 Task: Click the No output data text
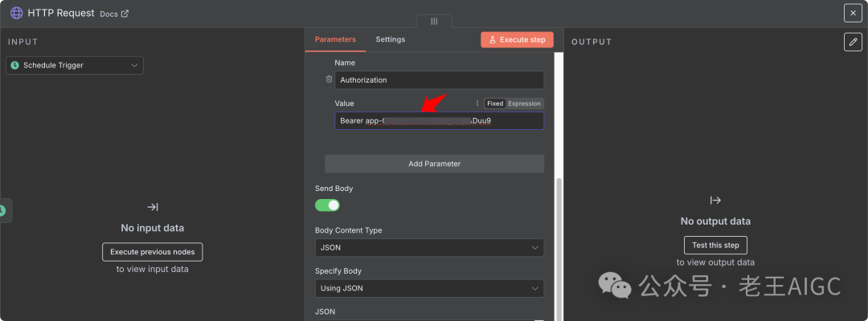pyautogui.click(x=715, y=221)
